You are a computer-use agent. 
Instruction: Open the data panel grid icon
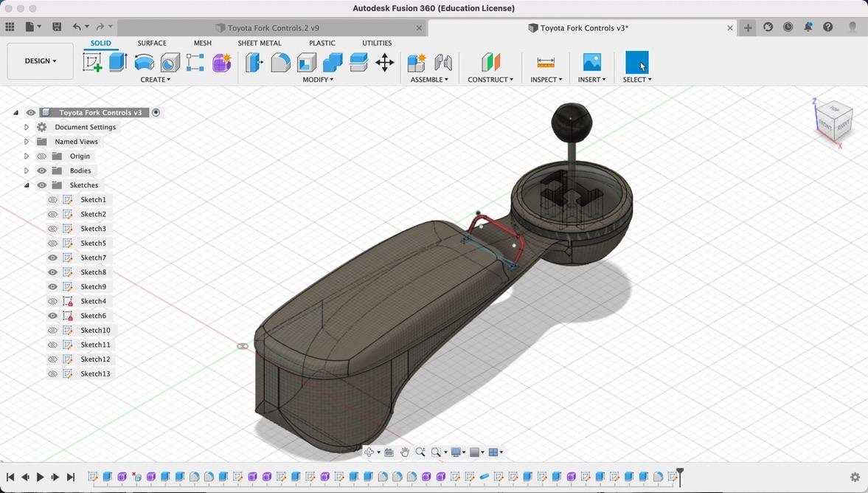(x=10, y=27)
